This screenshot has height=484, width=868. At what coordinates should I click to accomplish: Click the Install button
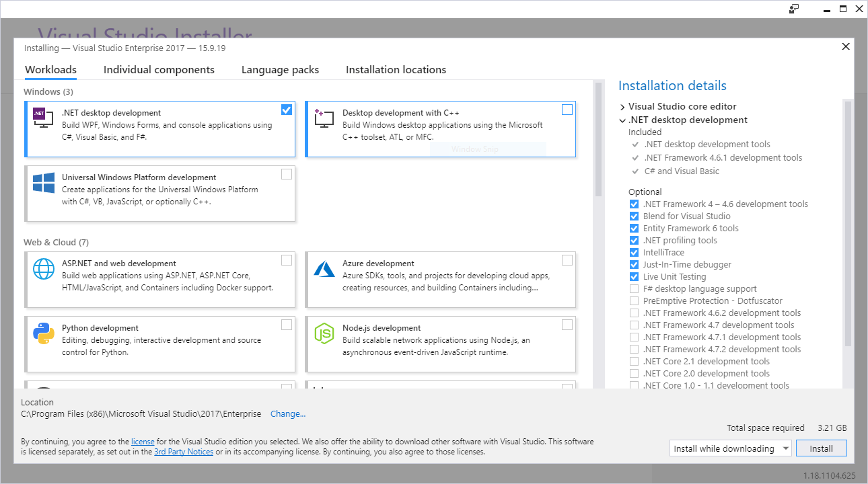coord(821,448)
